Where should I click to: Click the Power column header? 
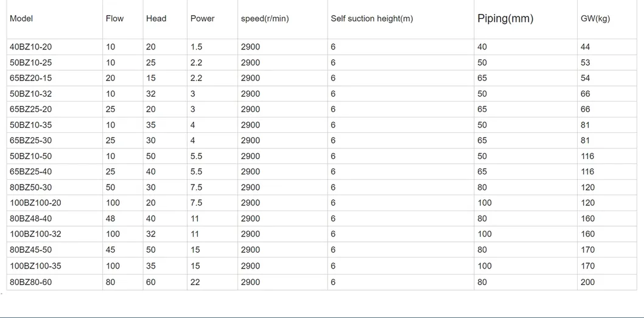coord(202,19)
